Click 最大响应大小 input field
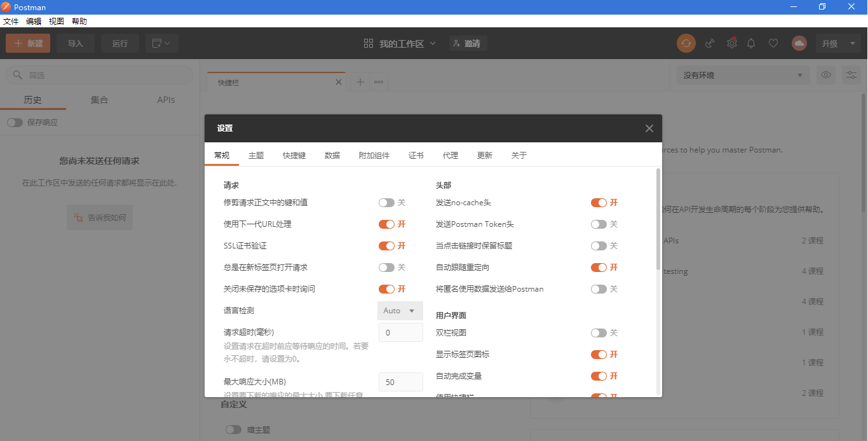 [401, 382]
